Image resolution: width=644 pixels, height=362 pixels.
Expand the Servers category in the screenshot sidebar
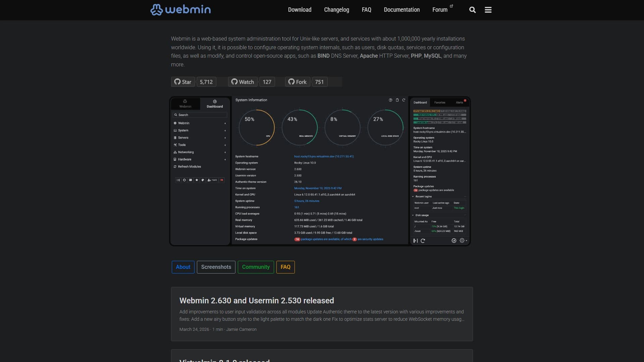[x=200, y=138]
